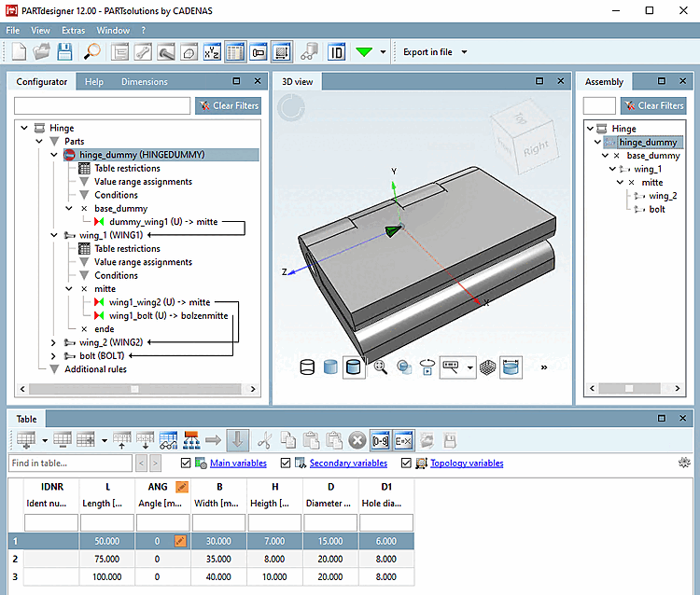Viewport: 700px width, 595px height.
Task: Click the New file icon in the toolbar
Action: click(x=19, y=52)
